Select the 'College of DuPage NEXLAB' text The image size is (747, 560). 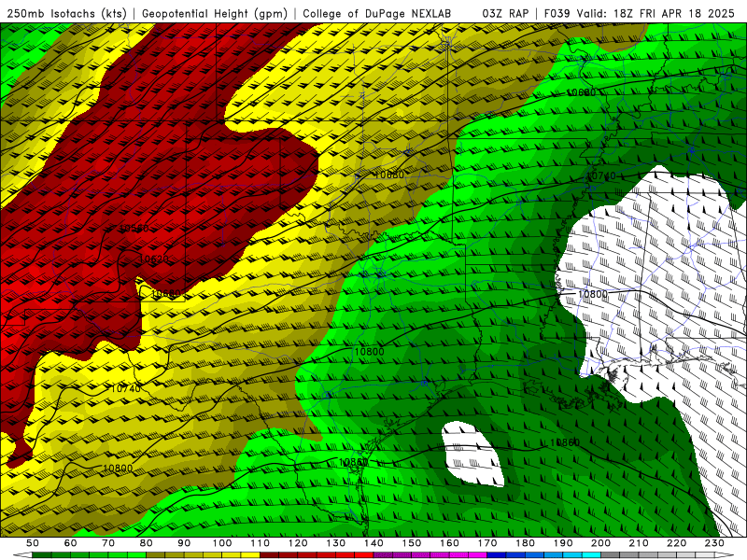point(377,13)
